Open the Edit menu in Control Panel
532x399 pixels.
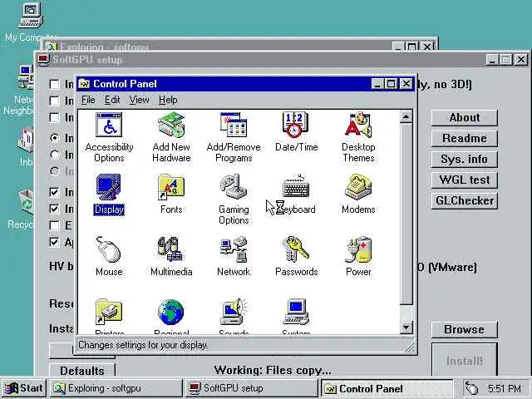(x=112, y=100)
